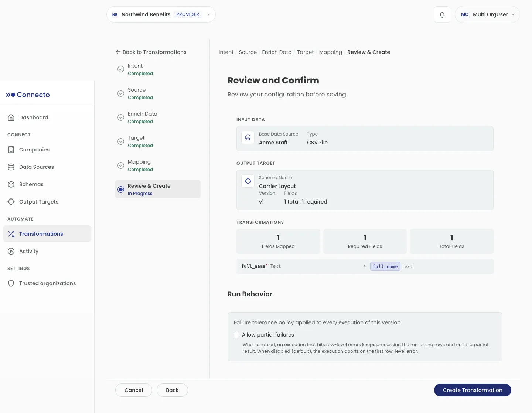The width and height of the screenshot is (532, 413).
Task: Click the CSV File type value
Action: coord(317,143)
